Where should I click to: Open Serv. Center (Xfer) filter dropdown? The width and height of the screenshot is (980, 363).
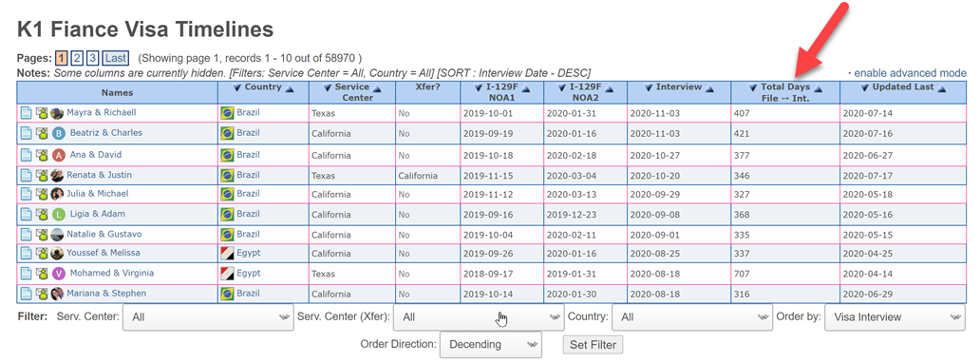[x=479, y=317]
